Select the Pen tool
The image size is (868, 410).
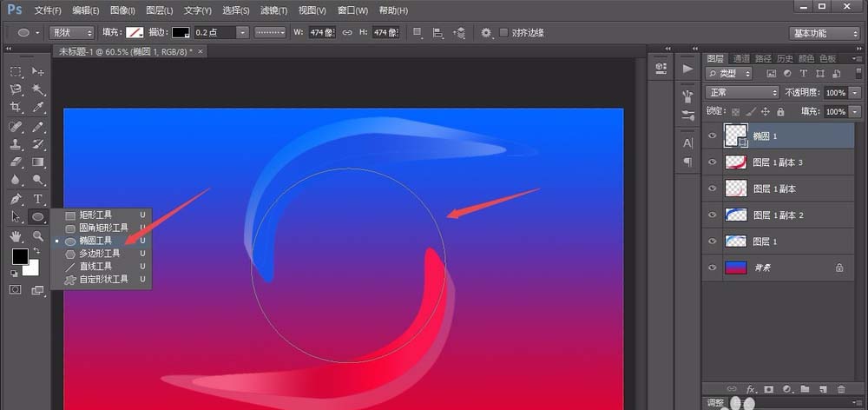pyautogui.click(x=16, y=199)
